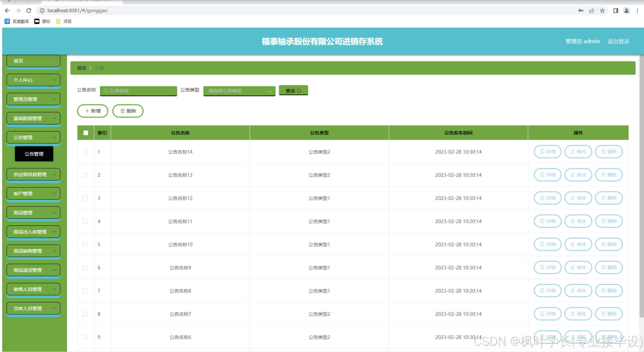Check the box for row 公告名称7
The image size is (644, 352).
tap(85, 314)
